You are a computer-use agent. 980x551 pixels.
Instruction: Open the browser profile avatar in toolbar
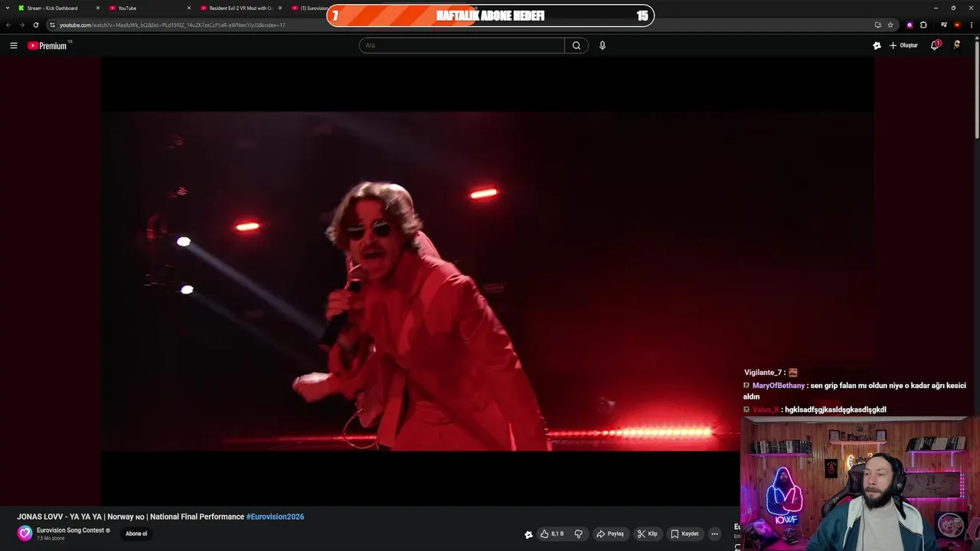click(957, 25)
